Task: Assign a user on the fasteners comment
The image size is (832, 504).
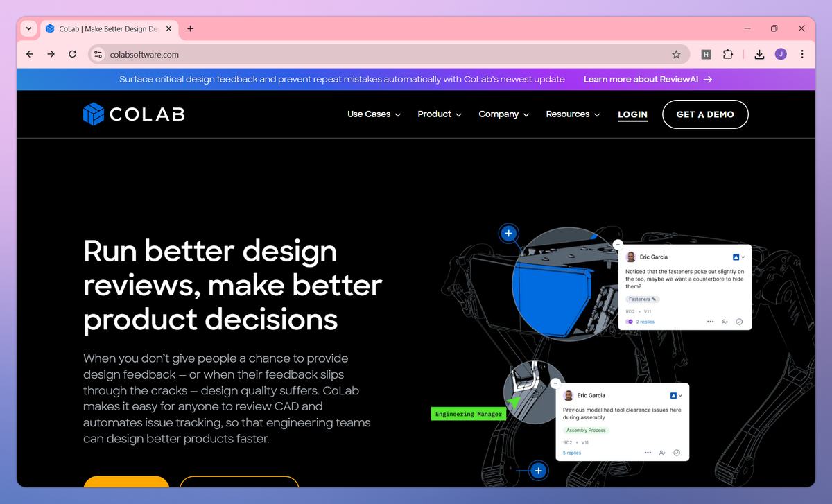Action: coord(725,322)
